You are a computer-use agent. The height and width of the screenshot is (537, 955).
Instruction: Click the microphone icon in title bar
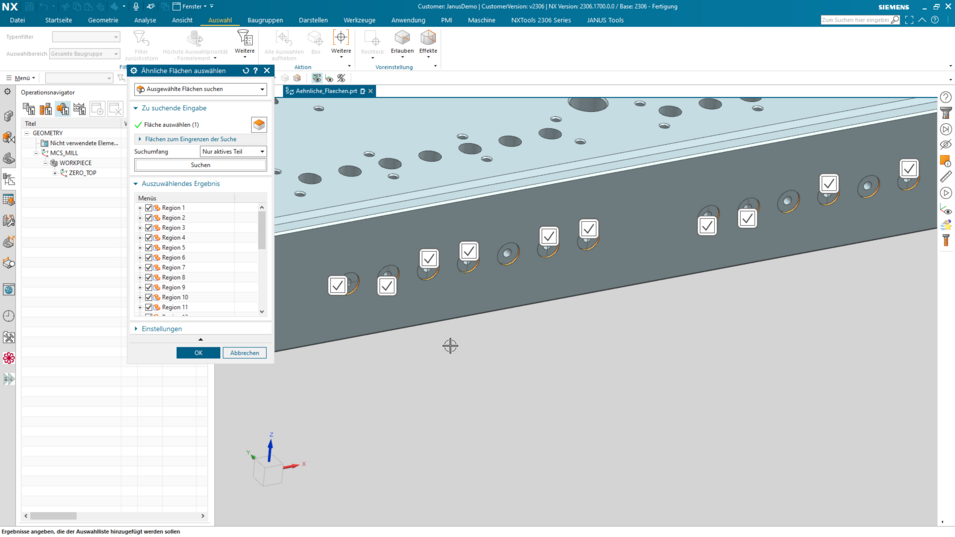tap(136, 6)
